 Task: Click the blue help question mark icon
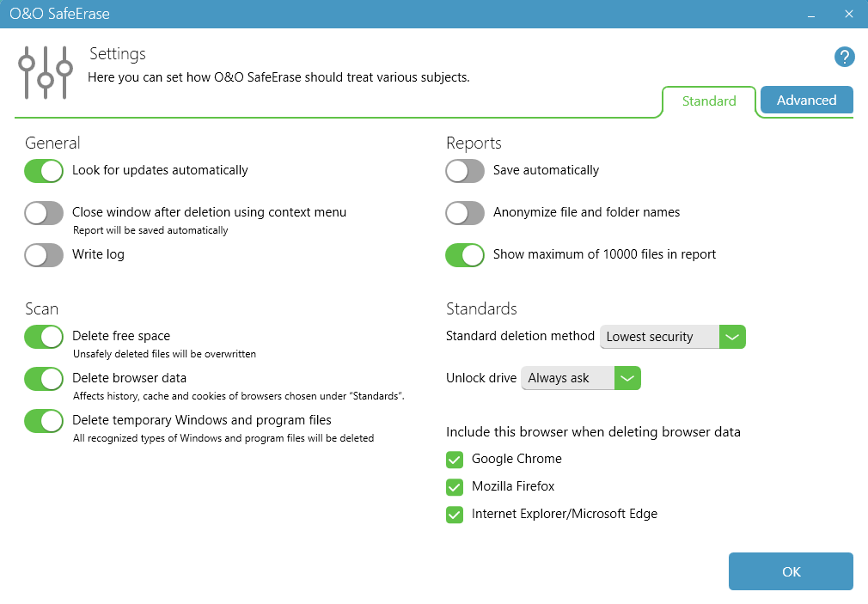click(x=844, y=58)
